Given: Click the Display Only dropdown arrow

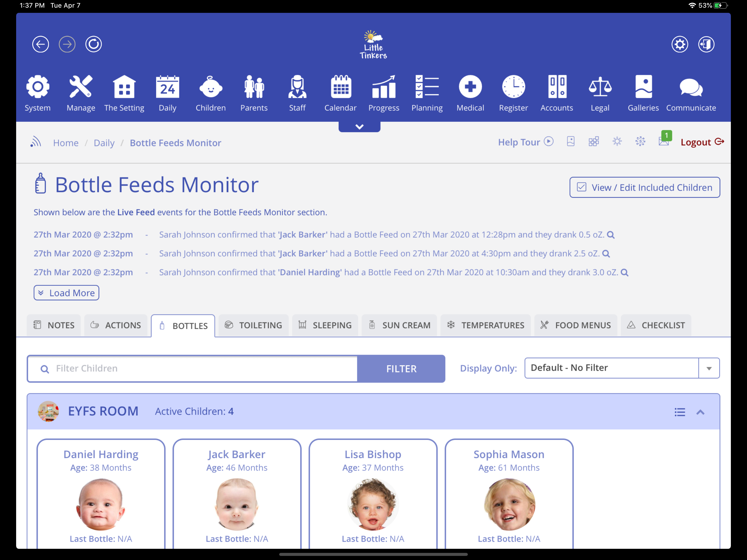Looking at the screenshot, I should (709, 368).
